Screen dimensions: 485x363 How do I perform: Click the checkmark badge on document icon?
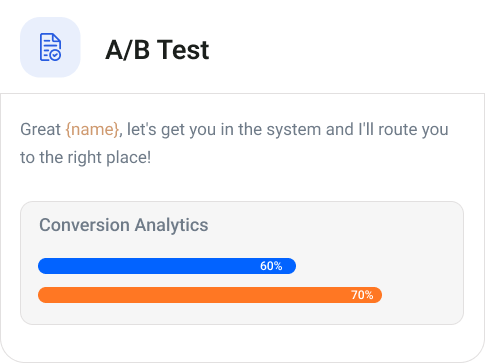(55, 55)
